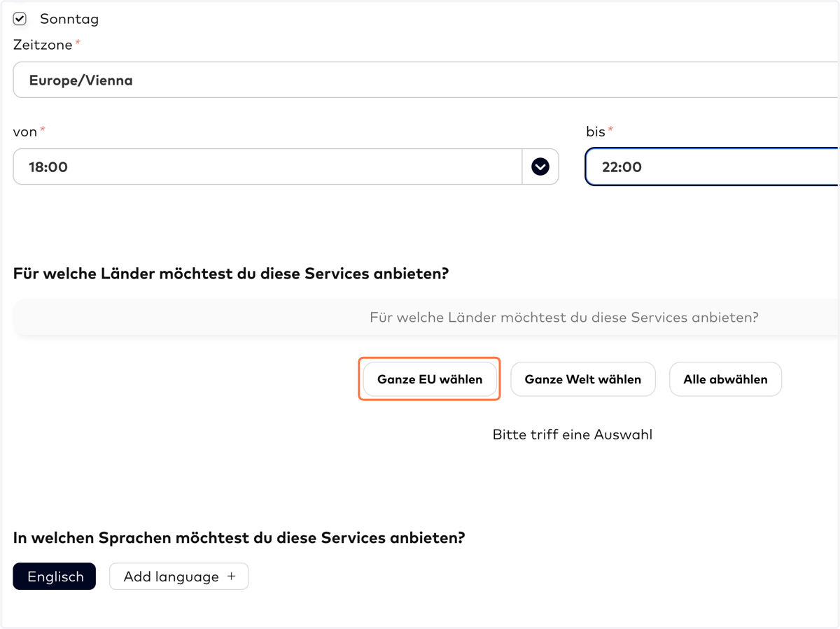This screenshot has height=629, width=840.
Task: Click the 'von' 18:00 time field
Action: tap(267, 167)
